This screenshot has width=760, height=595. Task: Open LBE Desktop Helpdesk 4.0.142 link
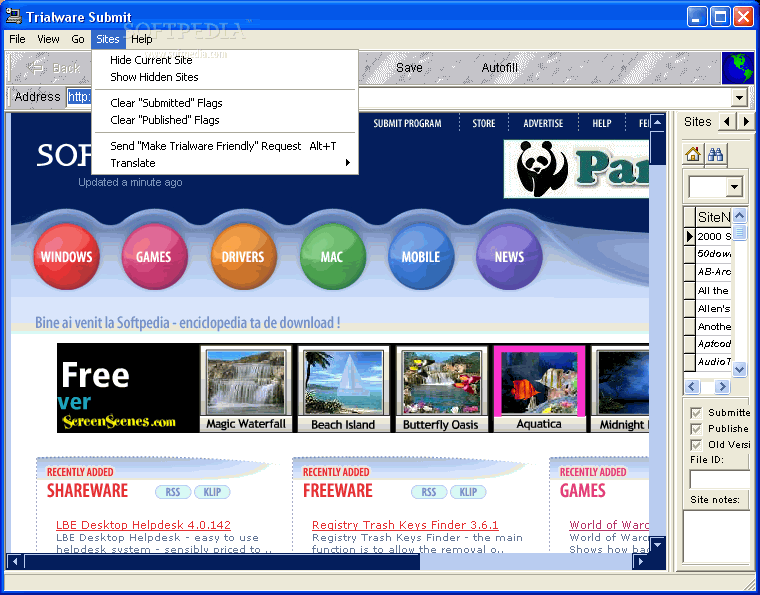click(143, 525)
